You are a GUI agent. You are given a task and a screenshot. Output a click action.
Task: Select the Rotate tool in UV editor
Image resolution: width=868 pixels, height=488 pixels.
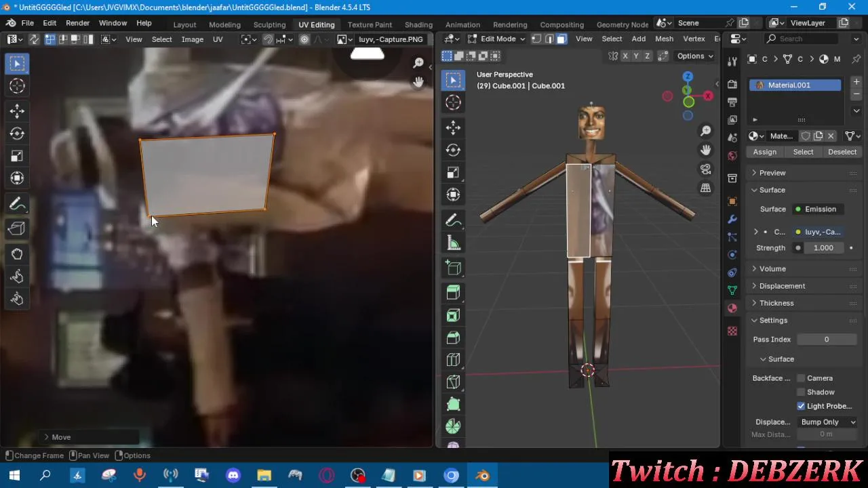(17, 134)
